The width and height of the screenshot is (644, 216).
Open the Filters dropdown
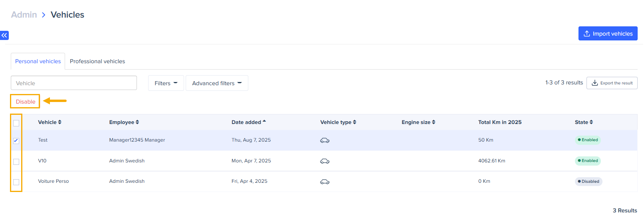(166, 83)
